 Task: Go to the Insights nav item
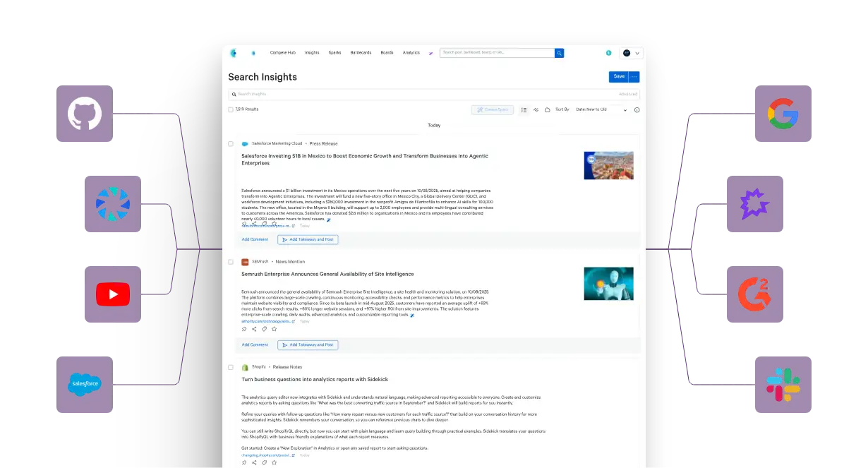[x=312, y=53]
